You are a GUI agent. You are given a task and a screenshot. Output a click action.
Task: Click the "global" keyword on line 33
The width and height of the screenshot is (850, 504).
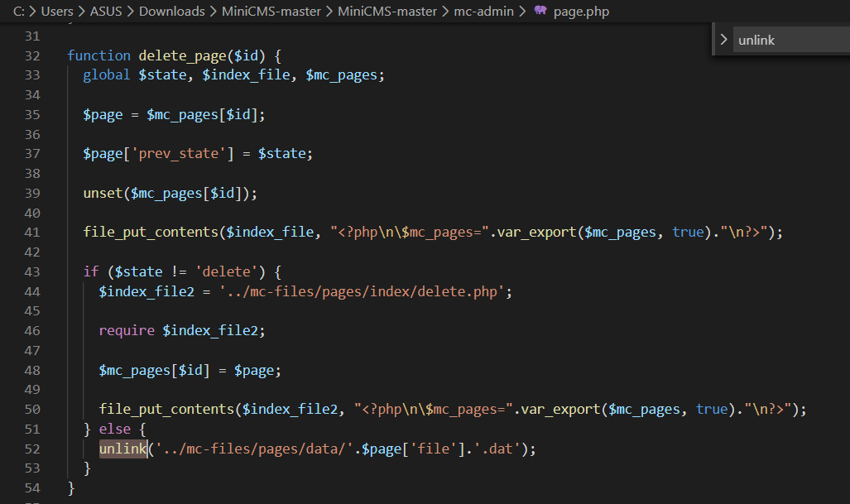[106, 74]
